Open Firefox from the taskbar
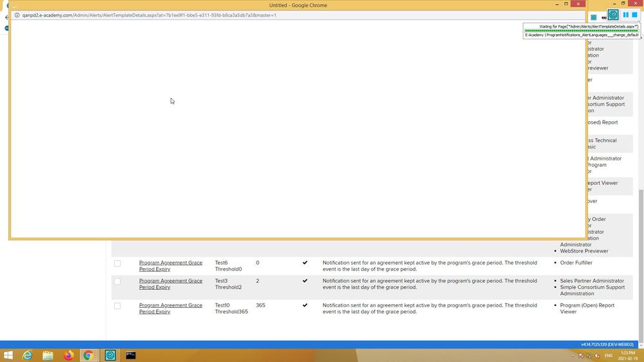Screen dimensions: 644x362 [68, 355]
